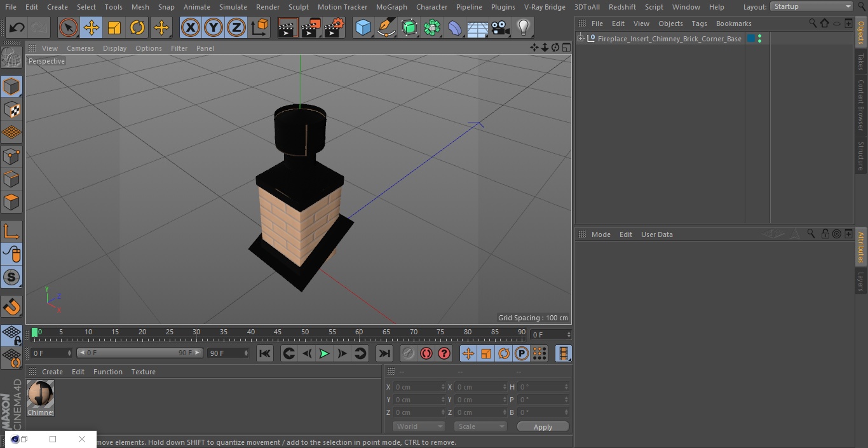868x448 pixels.
Task: Select the Live Selection tool
Action: tap(68, 27)
